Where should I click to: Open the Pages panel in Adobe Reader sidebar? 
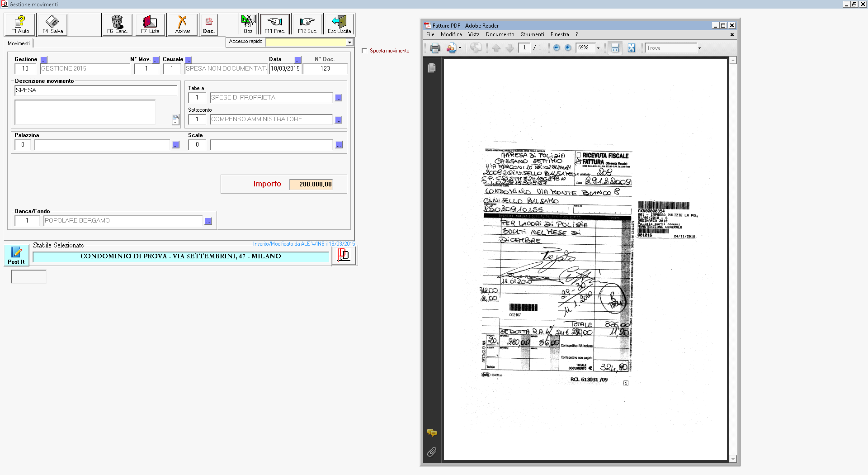(432, 68)
